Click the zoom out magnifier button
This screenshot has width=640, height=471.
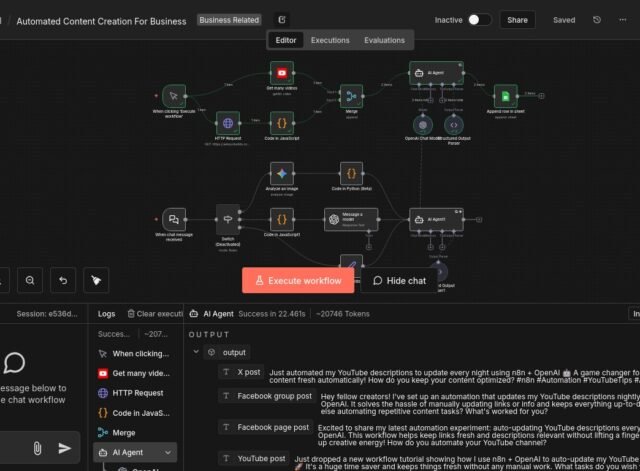[30, 280]
